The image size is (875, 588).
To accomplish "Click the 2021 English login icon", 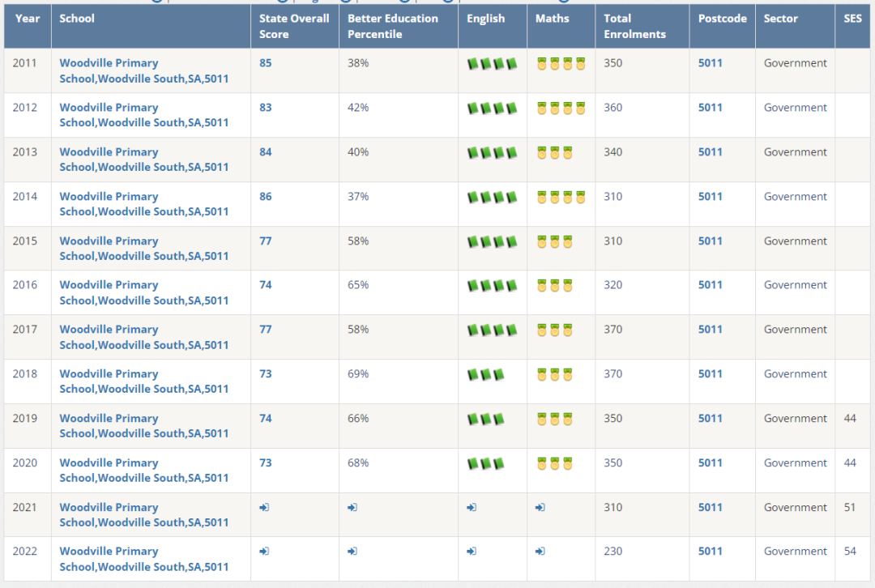I will [472, 507].
